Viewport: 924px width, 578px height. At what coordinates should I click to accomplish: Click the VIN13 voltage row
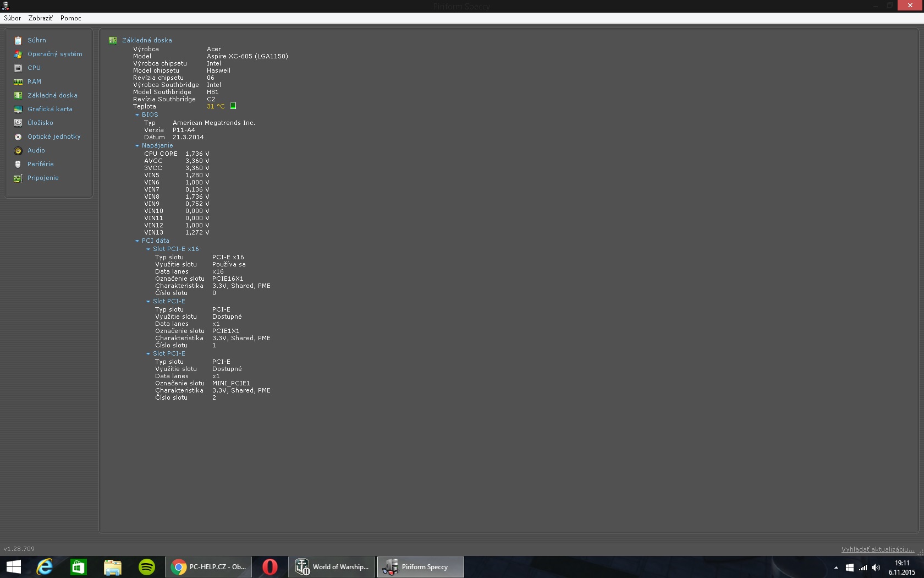[x=177, y=232]
